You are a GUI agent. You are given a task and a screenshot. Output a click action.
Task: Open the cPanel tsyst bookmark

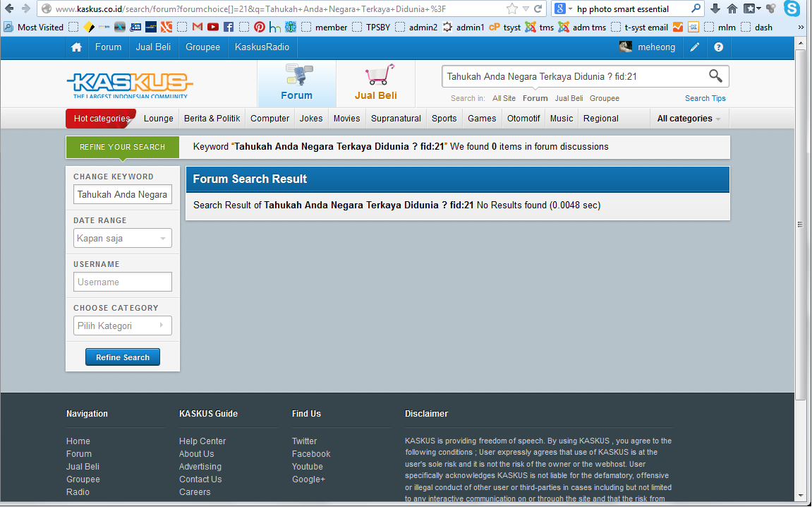click(x=504, y=27)
